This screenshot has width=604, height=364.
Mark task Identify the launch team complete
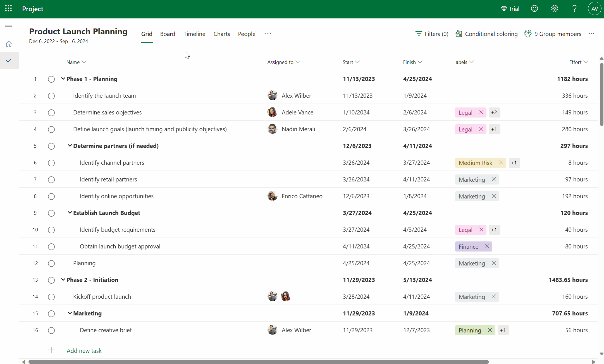click(51, 96)
